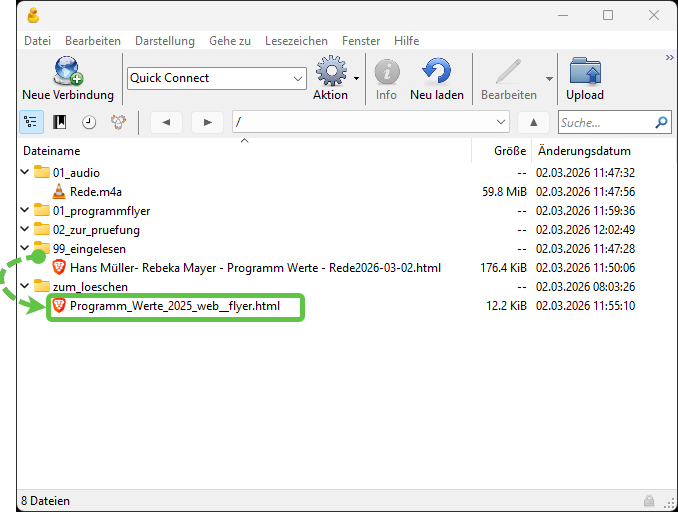This screenshot has width=678, height=512.
Task: Click the Neu laden refresh icon
Action: pyautogui.click(x=436, y=72)
